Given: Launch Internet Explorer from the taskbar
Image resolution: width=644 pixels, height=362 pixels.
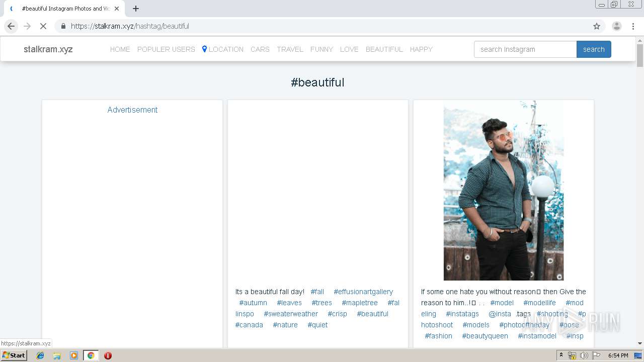Looking at the screenshot, I should point(40,355).
